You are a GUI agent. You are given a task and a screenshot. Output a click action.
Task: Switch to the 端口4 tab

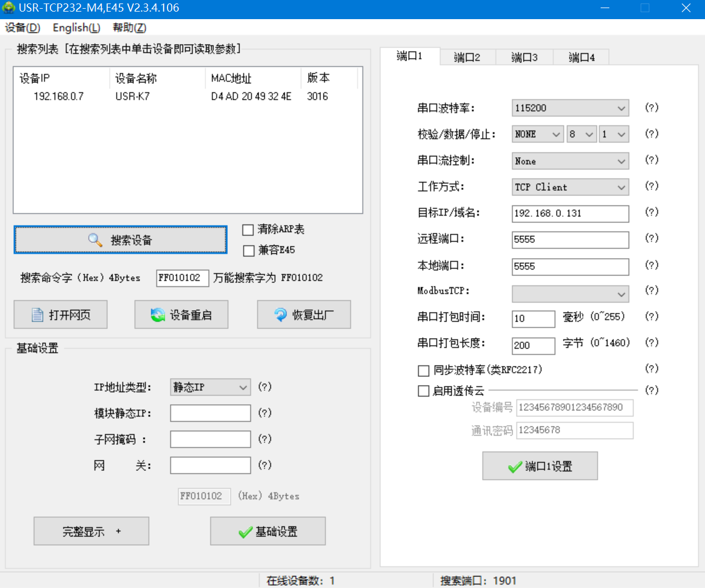(x=582, y=57)
